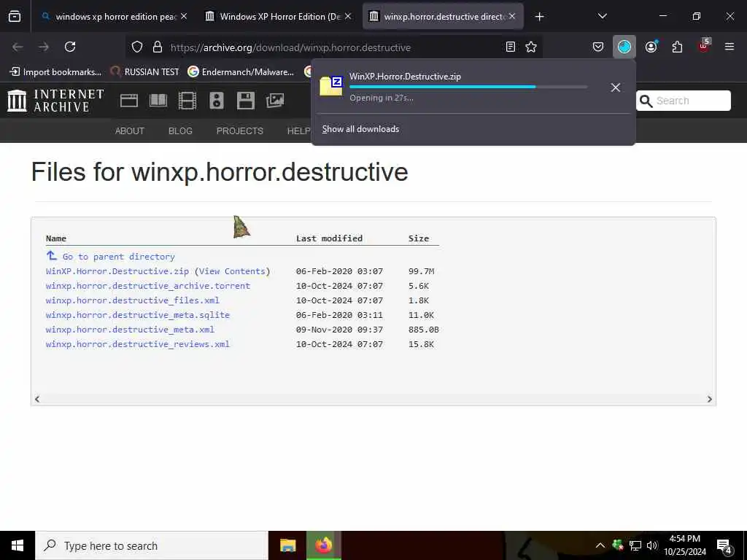The image size is (747, 560).
Task: Open the BLOG menu item
Action: 180,131
